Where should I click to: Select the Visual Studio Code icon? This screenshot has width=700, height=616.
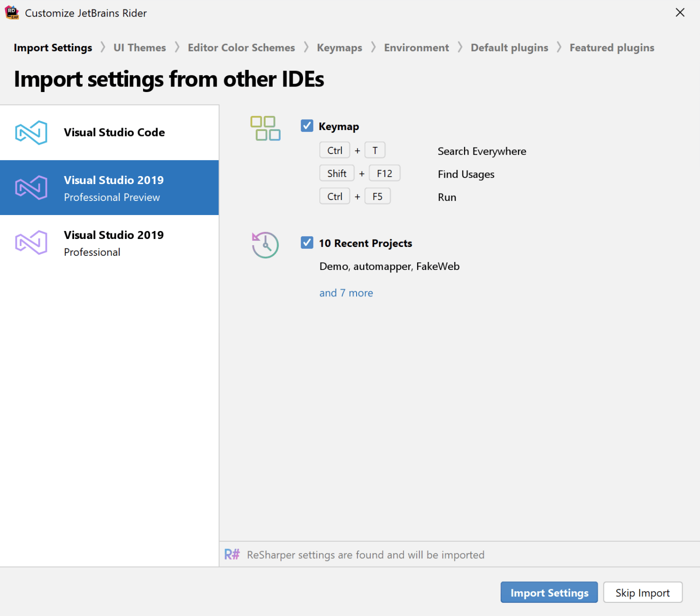(31, 132)
